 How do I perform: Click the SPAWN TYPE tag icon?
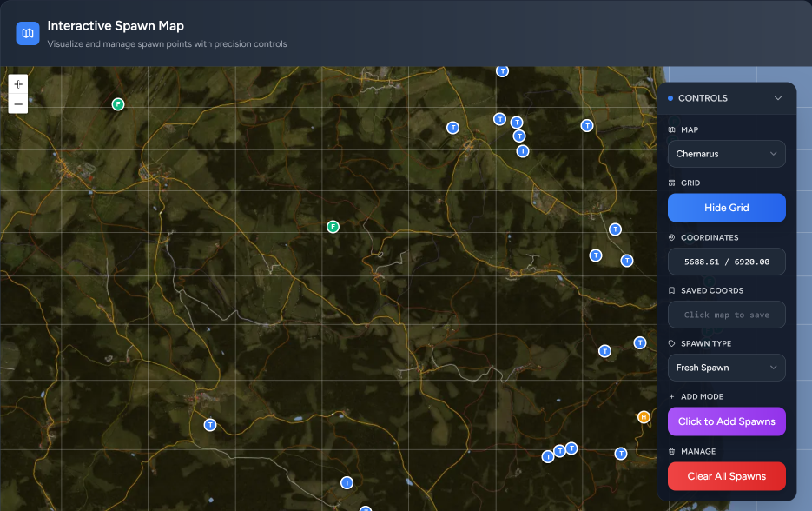click(670, 343)
